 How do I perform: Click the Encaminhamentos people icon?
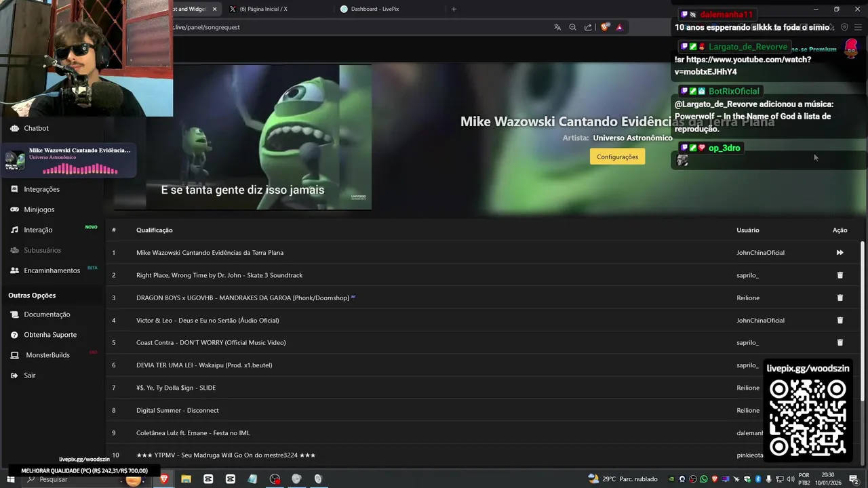[14, 270]
